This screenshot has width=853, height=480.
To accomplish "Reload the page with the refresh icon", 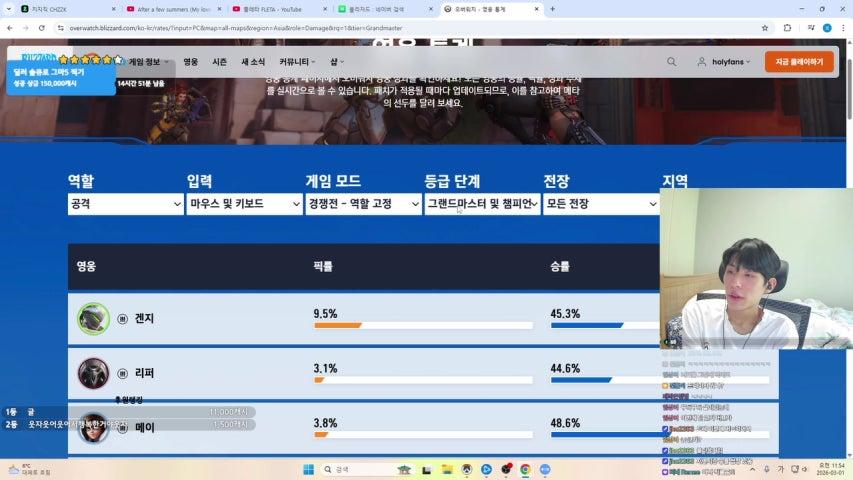I will pyautogui.click(x=42, y=28).
